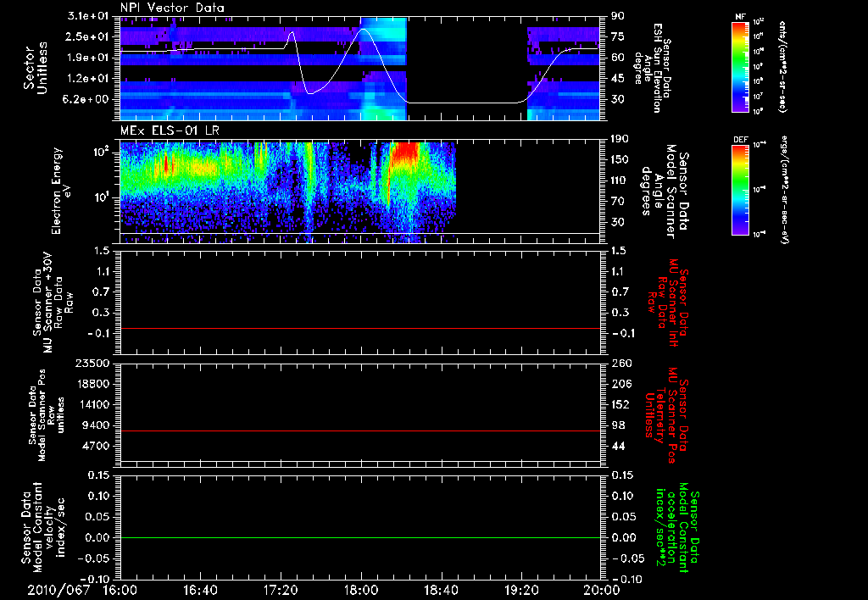Select the NF rainbow color bar
This screenshot has height=600, width=868.
[x=740, y=66]
